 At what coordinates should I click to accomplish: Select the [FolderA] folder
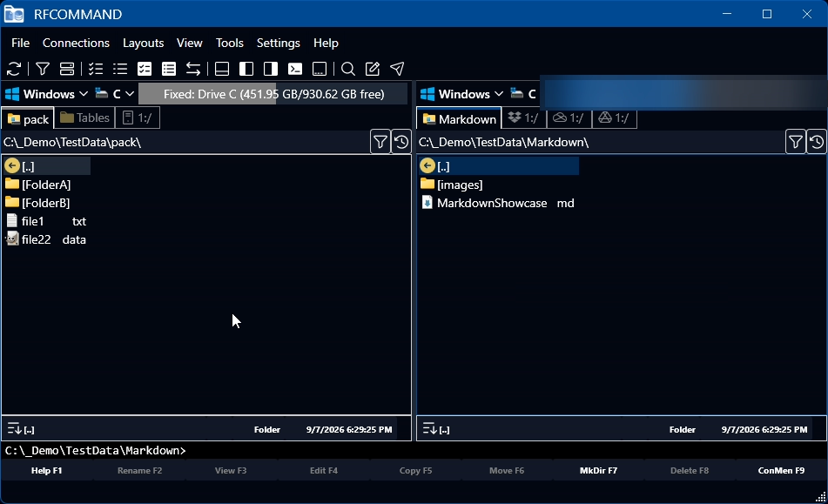47,185
